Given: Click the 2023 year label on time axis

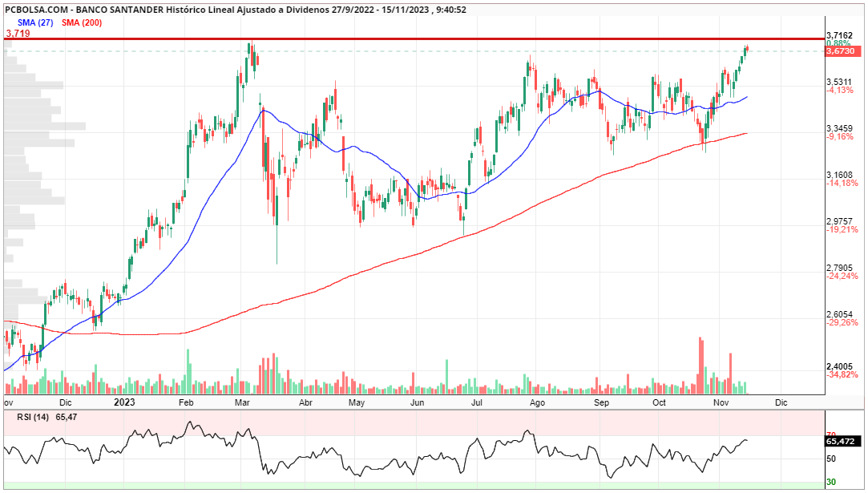Looking at the screenshot, I should coord(124,402).
